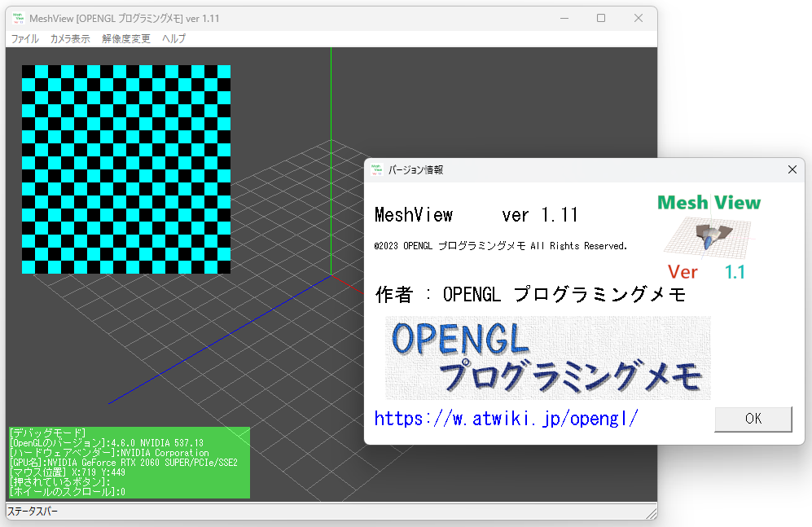Open the ファイル menu
This screenshot has width=812, height=527.
[x=25, y=39]
